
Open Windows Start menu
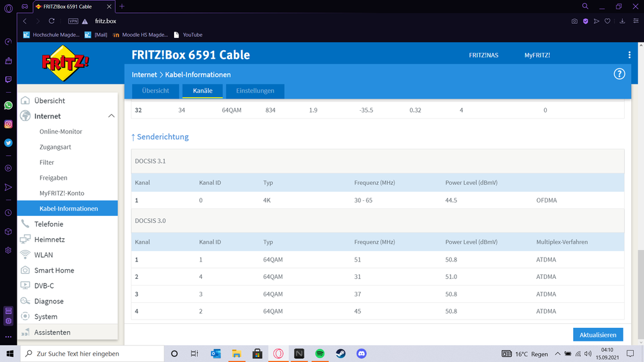pos(10,354)
